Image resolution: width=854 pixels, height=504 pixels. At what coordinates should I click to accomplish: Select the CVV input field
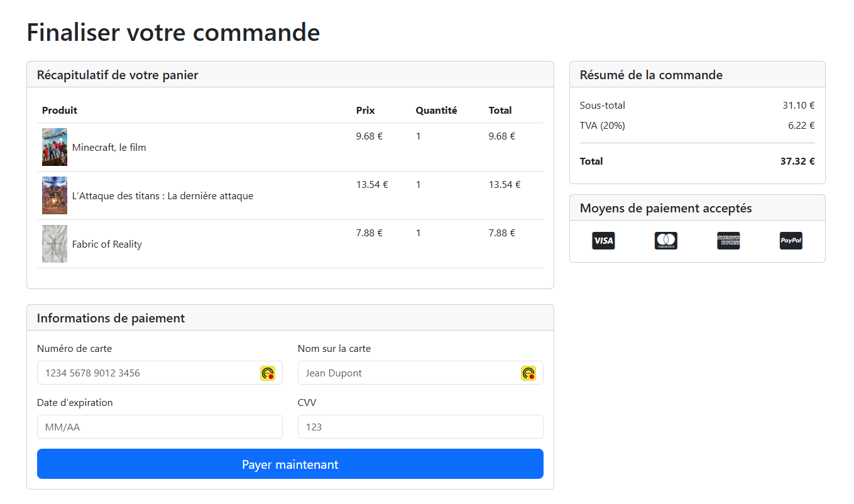pos(420,427)
